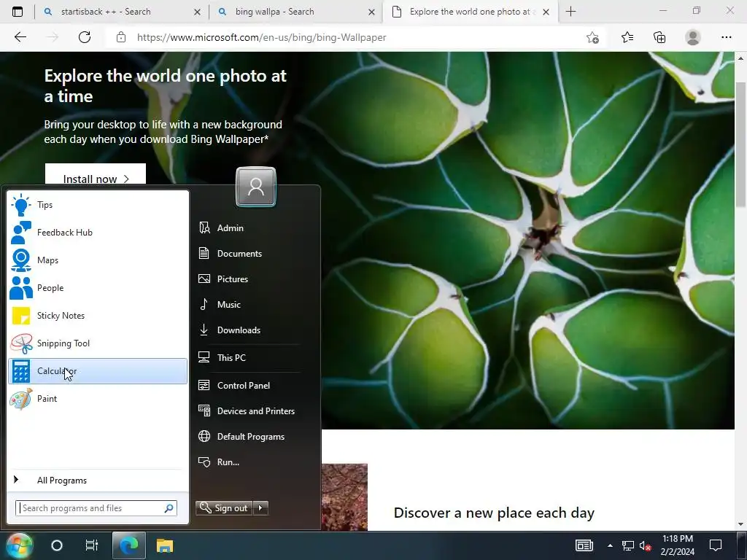Open Snipping Tool
The height and width of the screenshot is (560, 747).
point(98,343)
